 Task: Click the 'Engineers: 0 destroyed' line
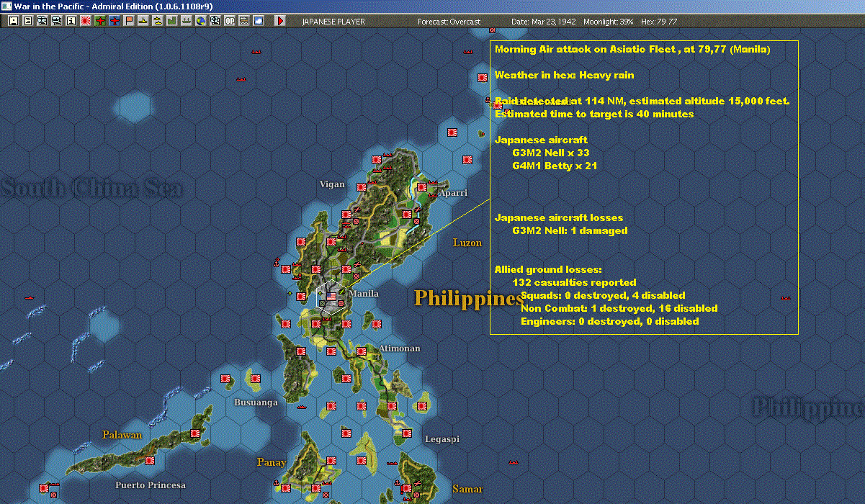pos(609,321)
